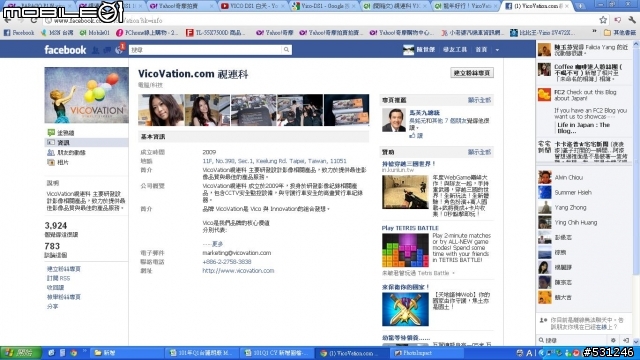Open the 訂閱 RSS link
The height and width of the screenshot is (360, 640).
tap(58, 278)
